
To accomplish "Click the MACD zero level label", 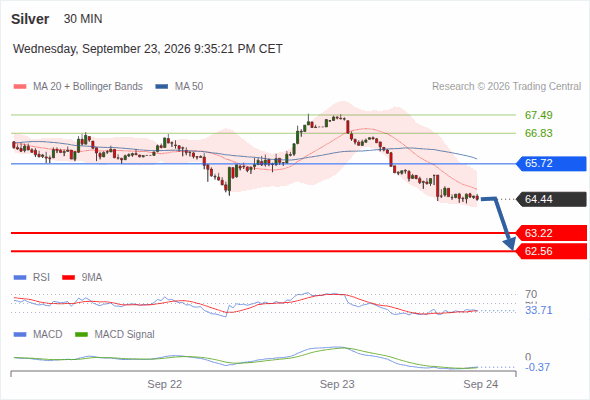I will [528, 357].
